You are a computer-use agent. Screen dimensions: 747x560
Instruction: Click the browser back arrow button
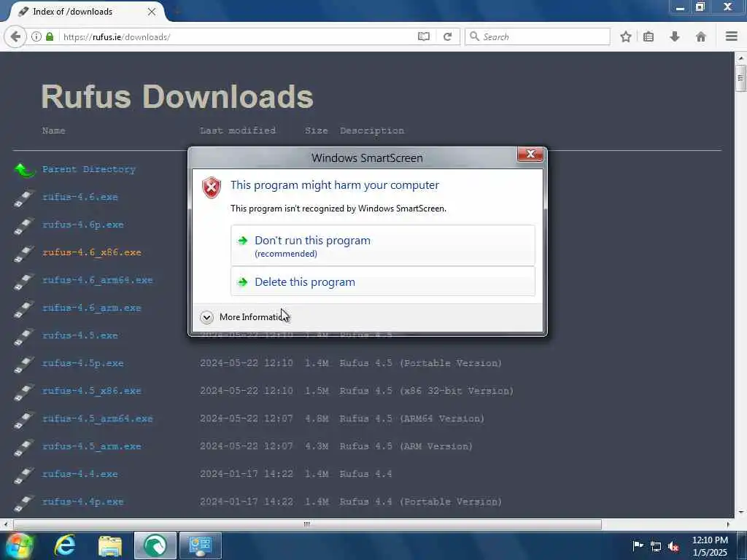15,36
